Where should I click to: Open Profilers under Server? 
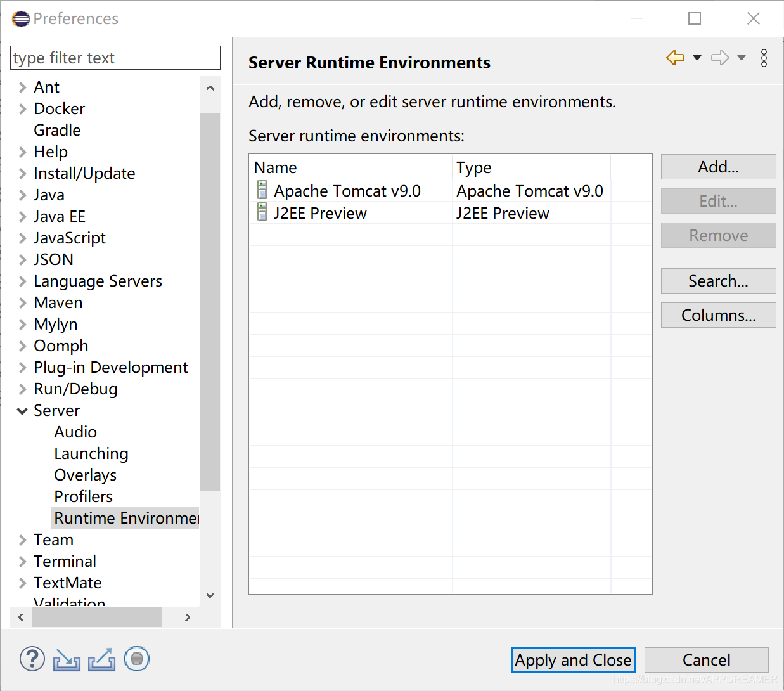(83, 496)
